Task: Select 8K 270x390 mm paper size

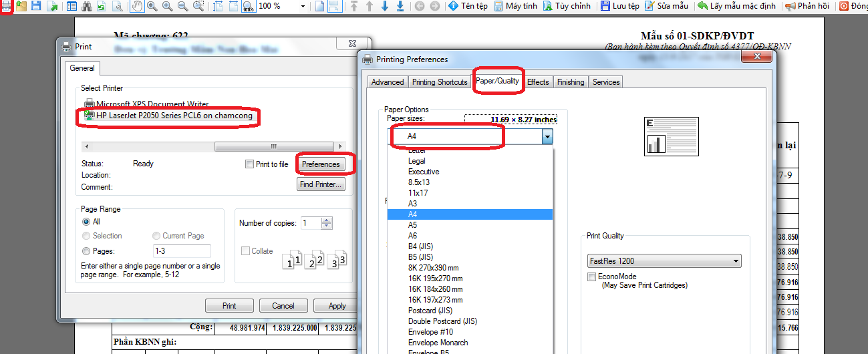Action: tap(470, 268)
